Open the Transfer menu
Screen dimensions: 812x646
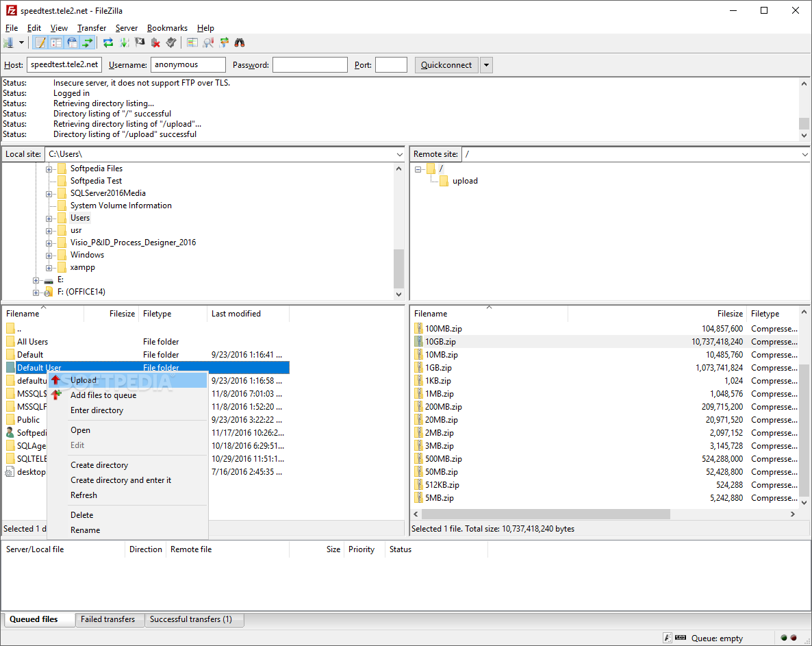point(92,28)
